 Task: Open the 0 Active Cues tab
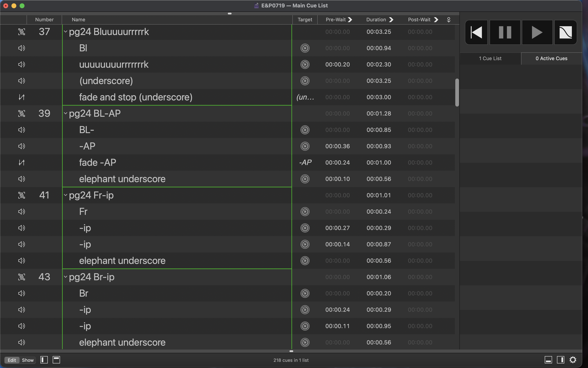click(551, 58)
